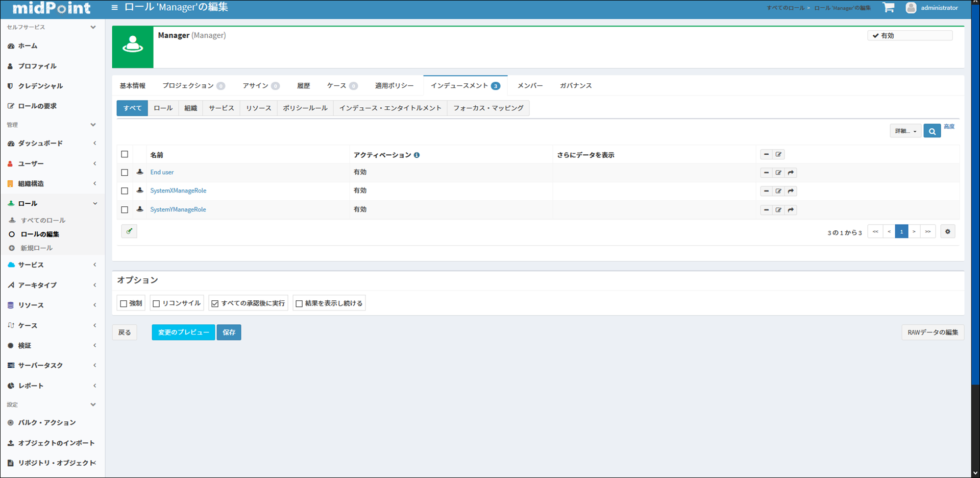980x478 pixels.
Task: Expand the リソース sidebar menu
Action: [x=53, y=305]
